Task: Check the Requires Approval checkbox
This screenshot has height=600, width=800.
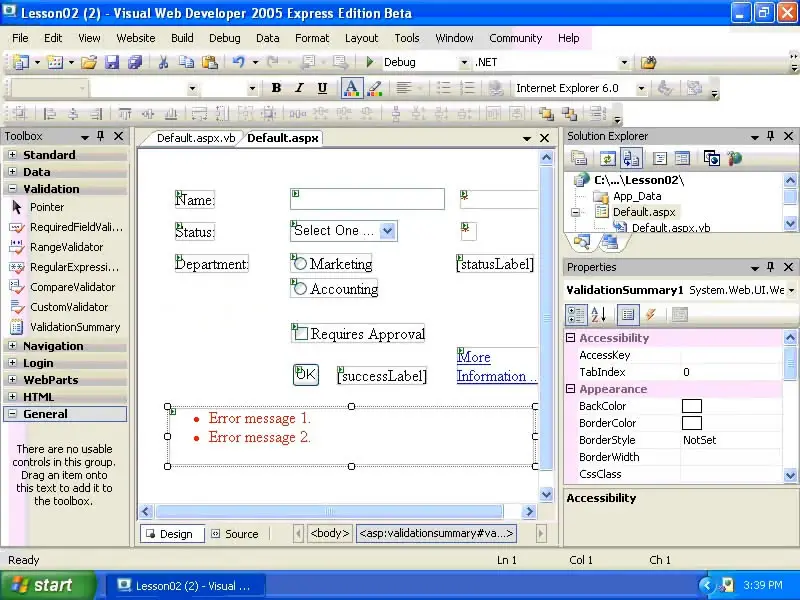Action: (302, 334)
